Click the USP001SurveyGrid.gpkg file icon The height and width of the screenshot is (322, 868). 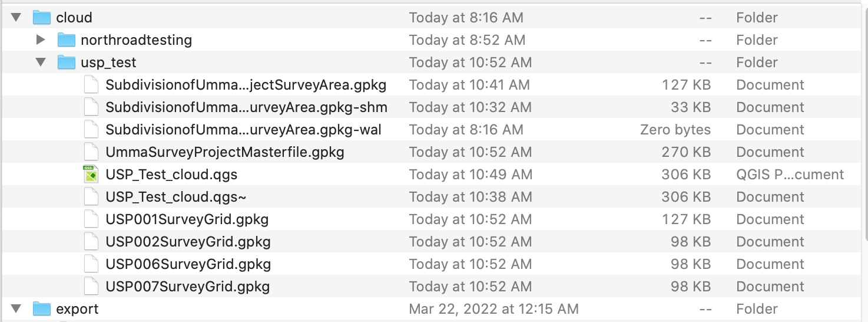[x=90, y=219]
